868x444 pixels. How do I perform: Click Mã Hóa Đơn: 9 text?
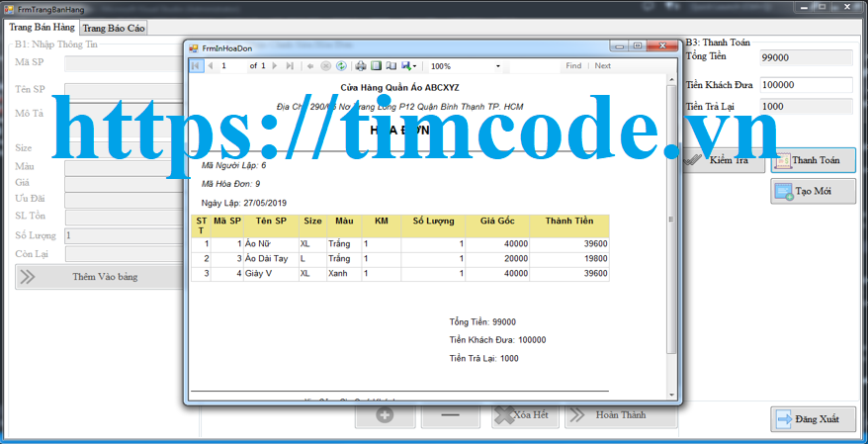pos(230,184)
